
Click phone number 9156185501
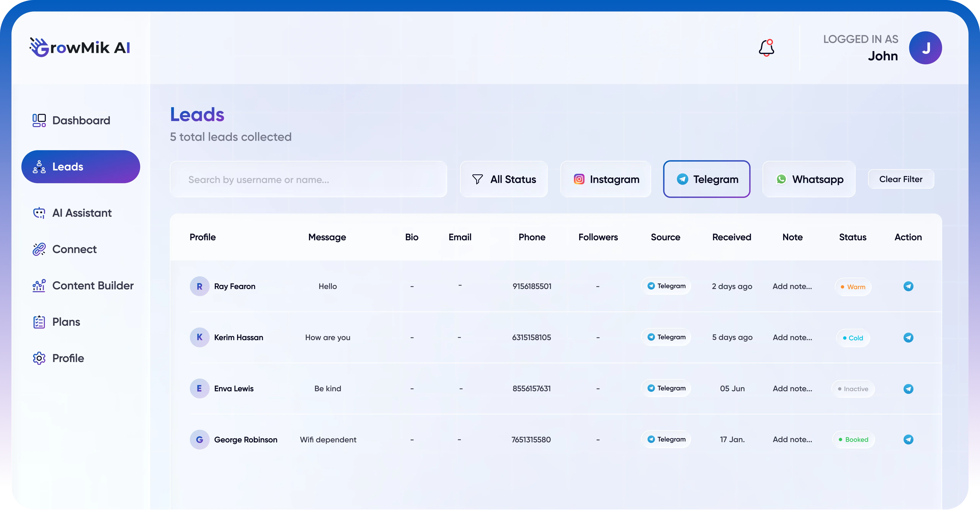point(532,286)
